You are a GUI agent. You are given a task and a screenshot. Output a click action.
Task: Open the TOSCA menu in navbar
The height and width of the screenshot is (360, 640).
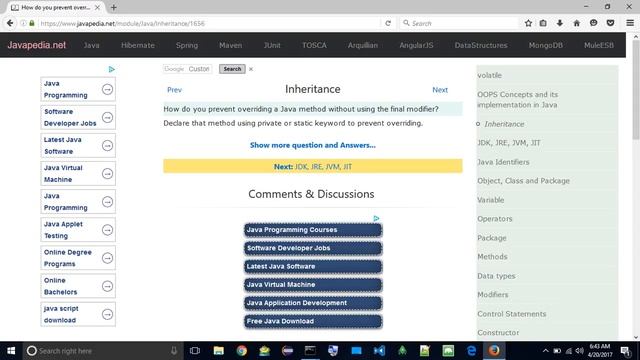[314, 45]
